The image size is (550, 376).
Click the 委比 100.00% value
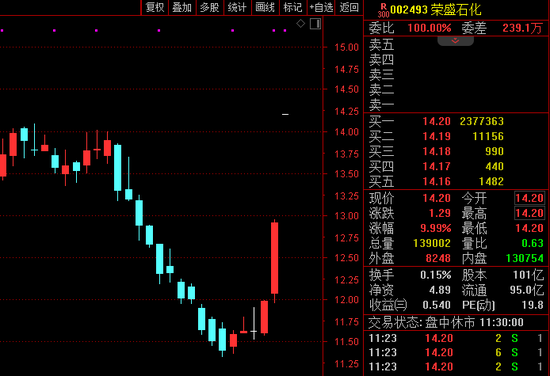429,28
